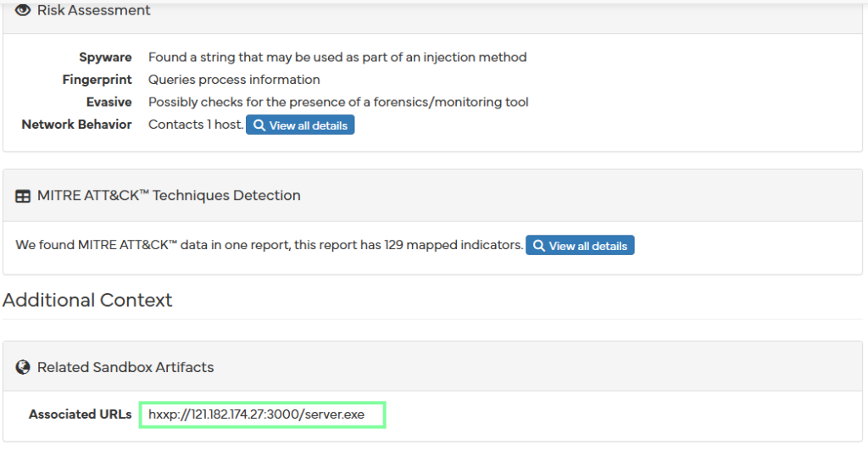Click magnifier icon in Network Behavior details button

click(259, 125)
